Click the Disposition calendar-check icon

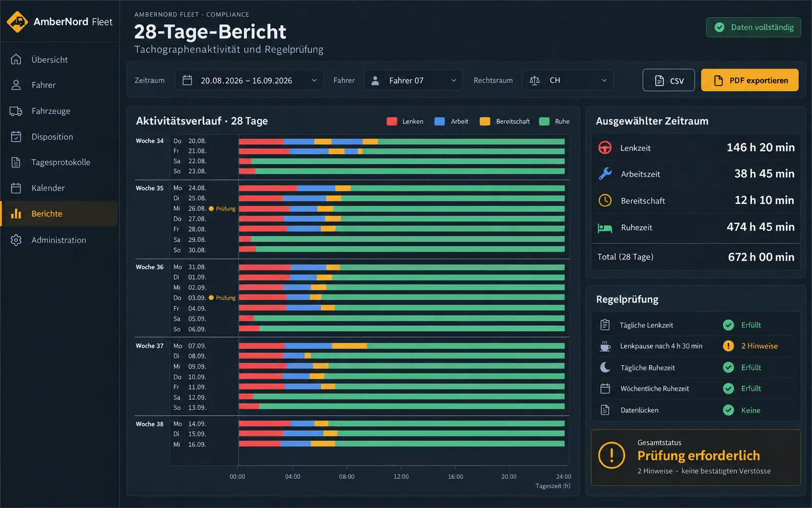(16, 137)
